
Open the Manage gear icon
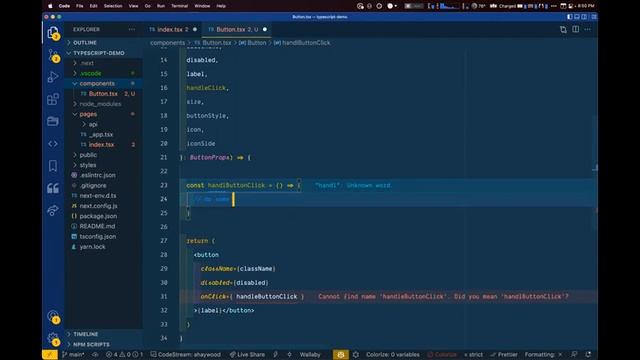click(53, 338)
